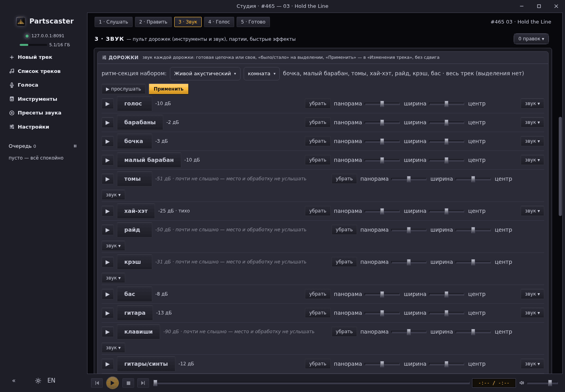
Task: Switch to the 5 · Готово tab
Action: click(253, 22)
